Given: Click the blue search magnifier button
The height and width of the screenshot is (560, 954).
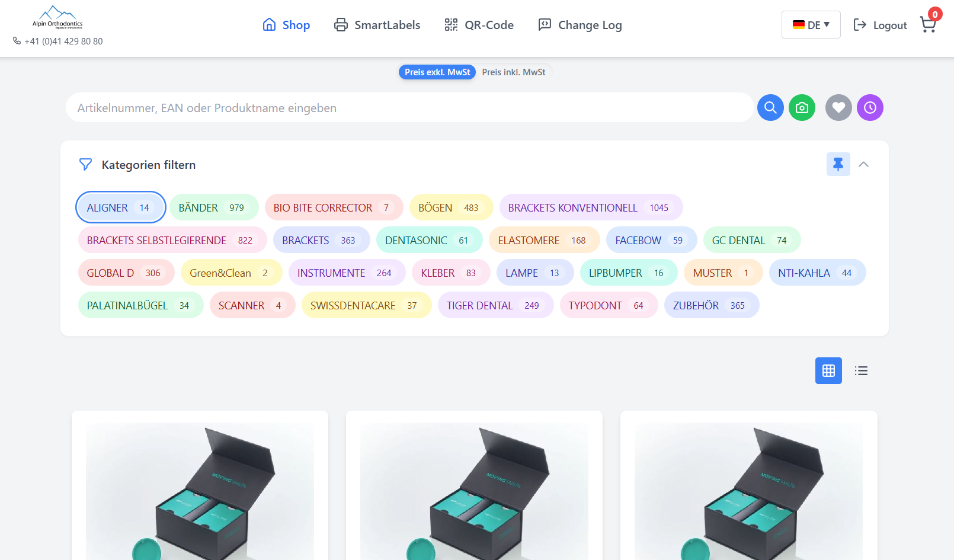Looking at the screenshot, I should (770, 108).
